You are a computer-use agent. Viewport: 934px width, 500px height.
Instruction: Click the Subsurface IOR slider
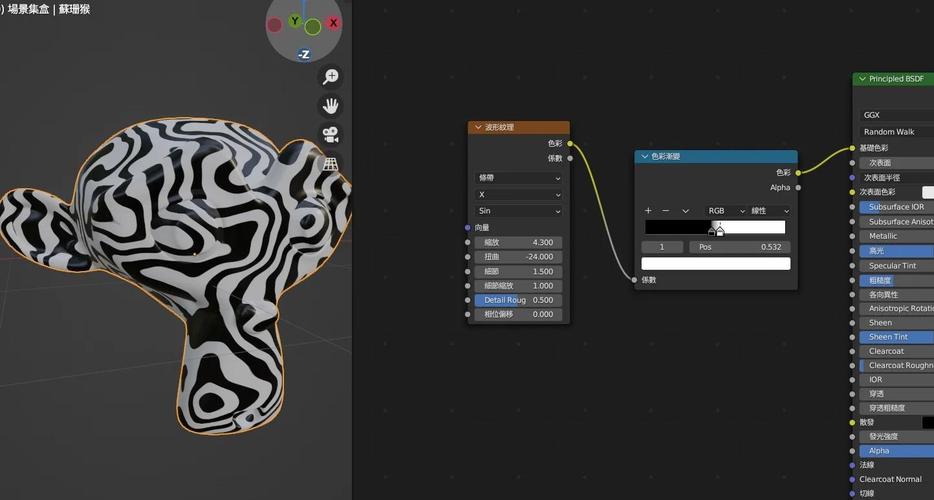[x=896, y=207]
